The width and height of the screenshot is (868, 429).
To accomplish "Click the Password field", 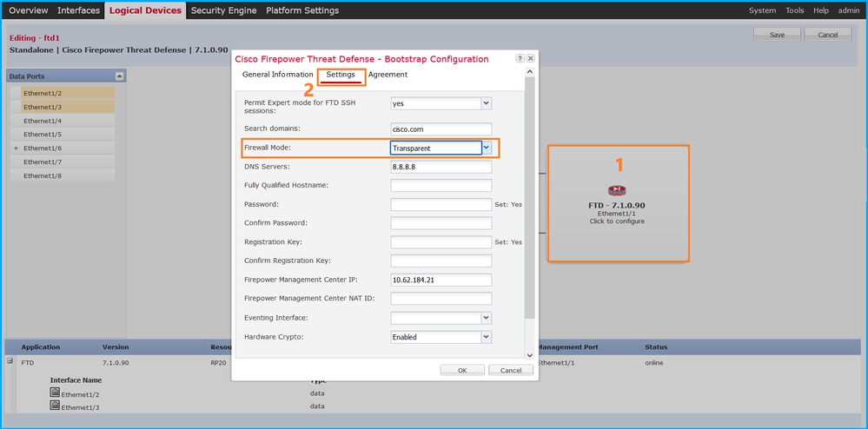I will tap(441, 204).
